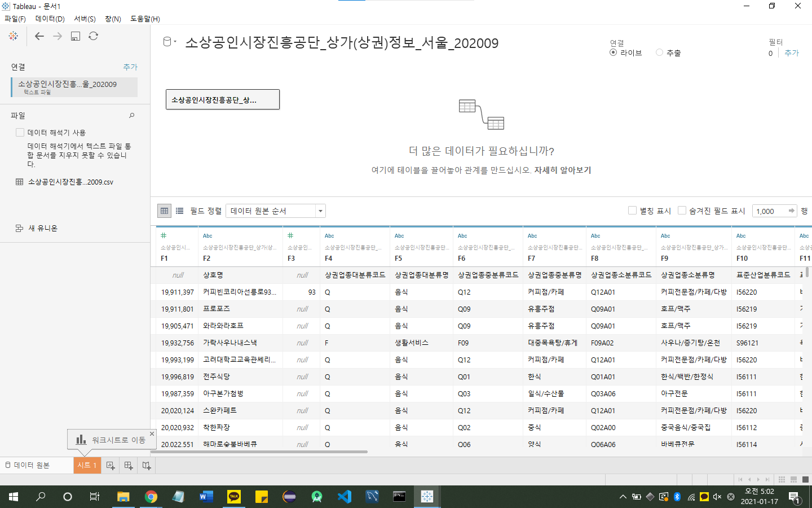Image resolution: width=812 pixels, height=508 pixels.
Task: Show sheet sorter view icon
Action: coord(782,480)
